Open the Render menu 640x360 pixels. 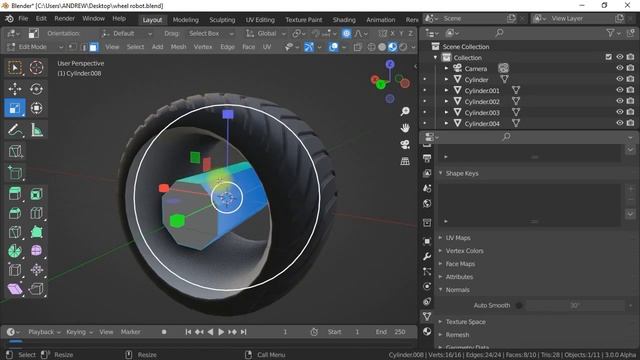point(64,19)
